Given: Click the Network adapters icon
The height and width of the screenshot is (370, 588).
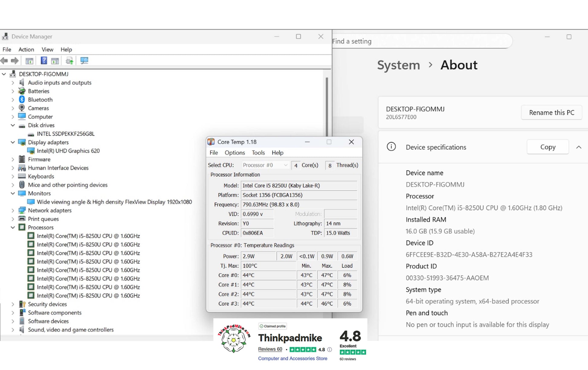Looking at the screenshot, I should (x=22, y=210).
